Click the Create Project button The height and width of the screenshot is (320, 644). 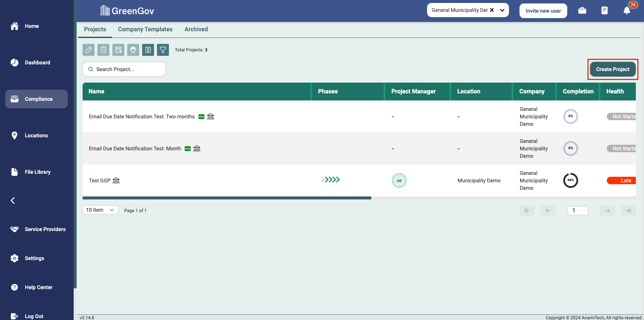(x=613, y=69)
